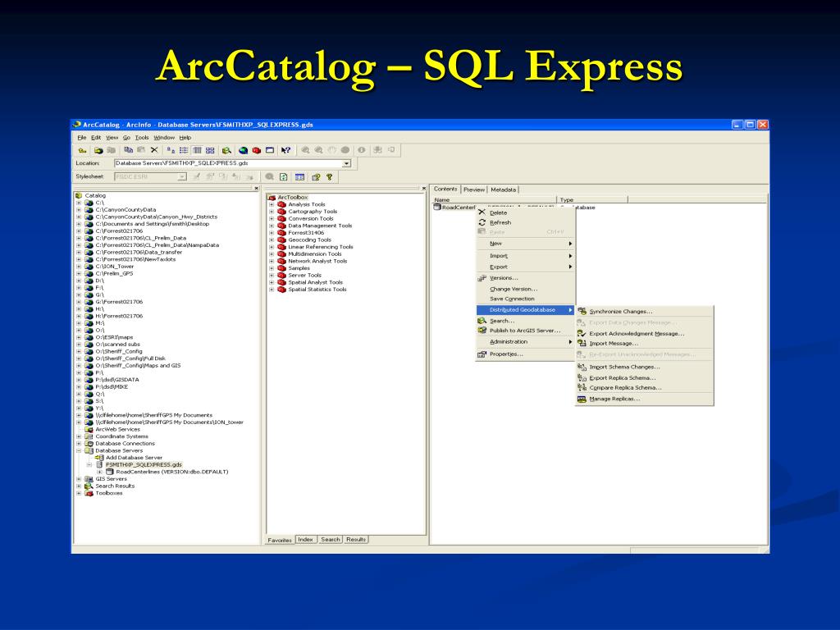Click the Analysis Tools toolbox icon
The width and height of the screenshot is (840, 630).
pos(282,204)
